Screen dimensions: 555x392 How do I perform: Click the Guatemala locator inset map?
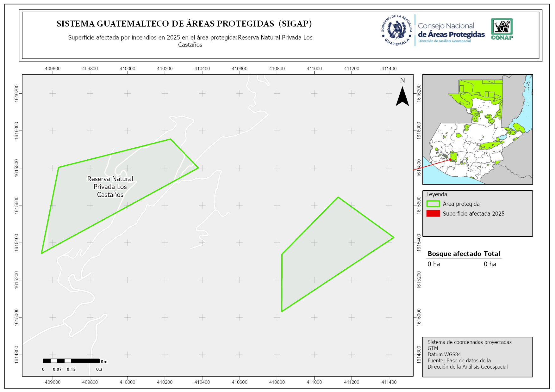tap(477, 130)
